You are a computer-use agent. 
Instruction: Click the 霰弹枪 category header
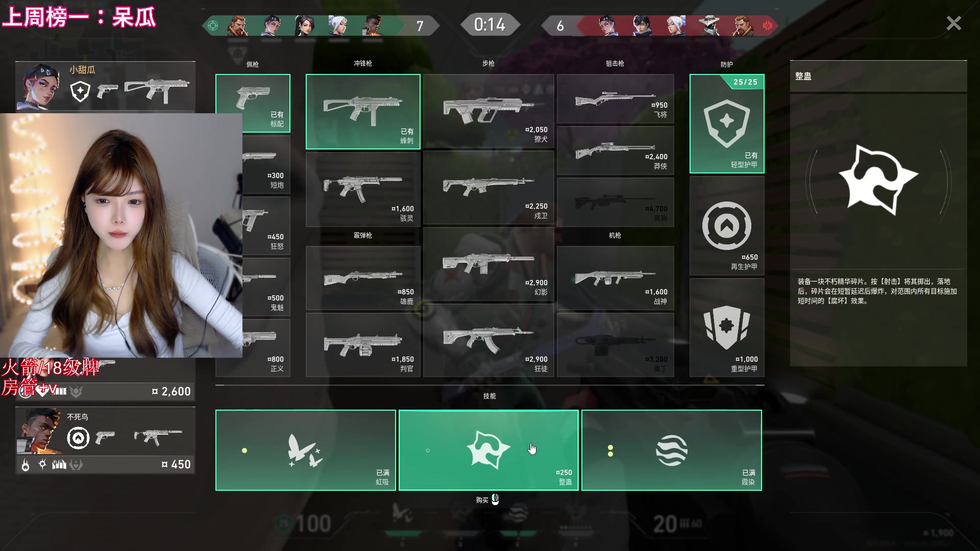(x=363, y=235)
